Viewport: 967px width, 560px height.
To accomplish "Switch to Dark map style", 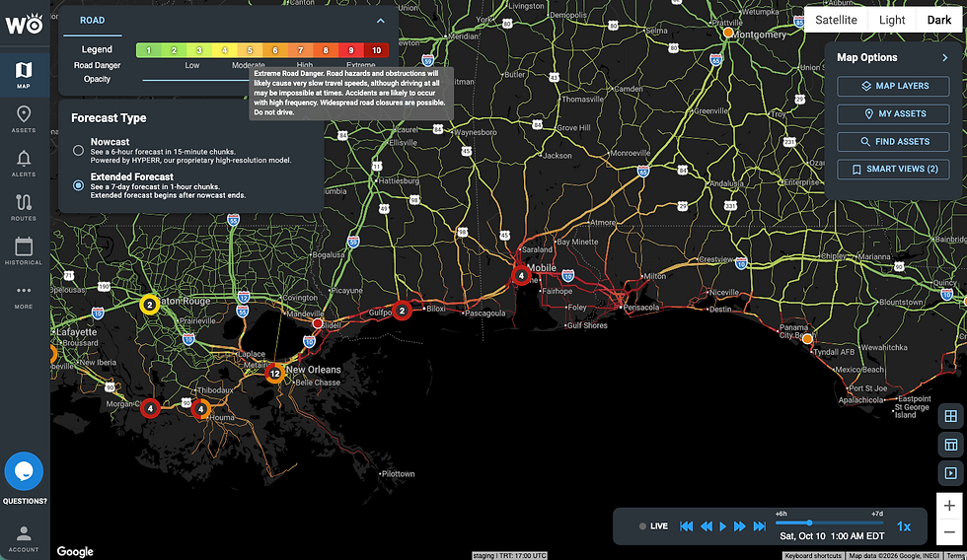I will pyautogui.click(x=938, y=20).
